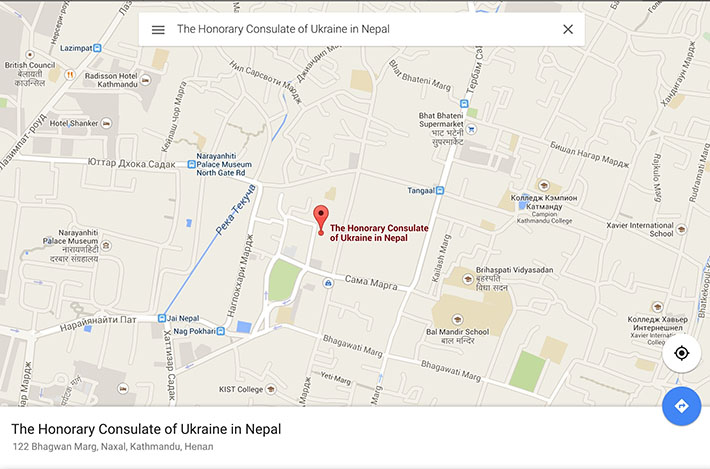This screenshot has height=469, width=710.
Task: Click the Radisson Hotel Kathmandu marker
Action: (x=69, y=74)
